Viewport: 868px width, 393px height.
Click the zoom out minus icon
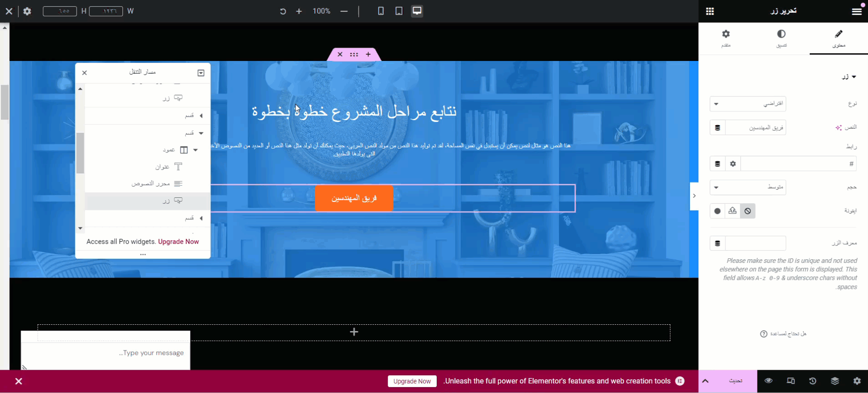coord(344,11)
